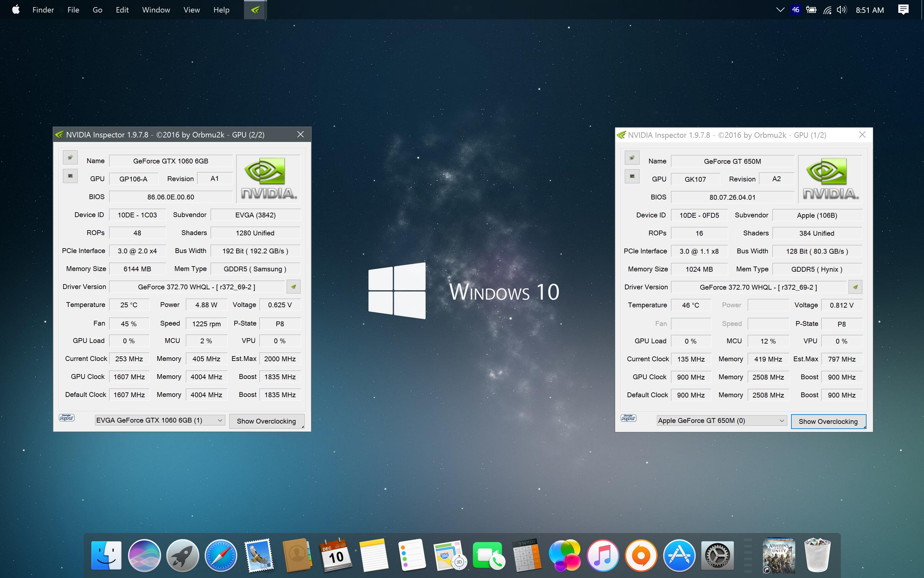Open Apple GeForce GT 650M (0) dropdown
Image resolution: width=924 pixels, height=578 pixels.
coord(721,421)
